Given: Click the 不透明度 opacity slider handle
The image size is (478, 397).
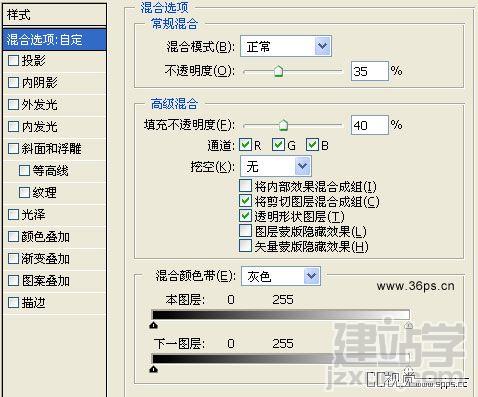Looking at the screenshot, I should (x=278, y=71).
